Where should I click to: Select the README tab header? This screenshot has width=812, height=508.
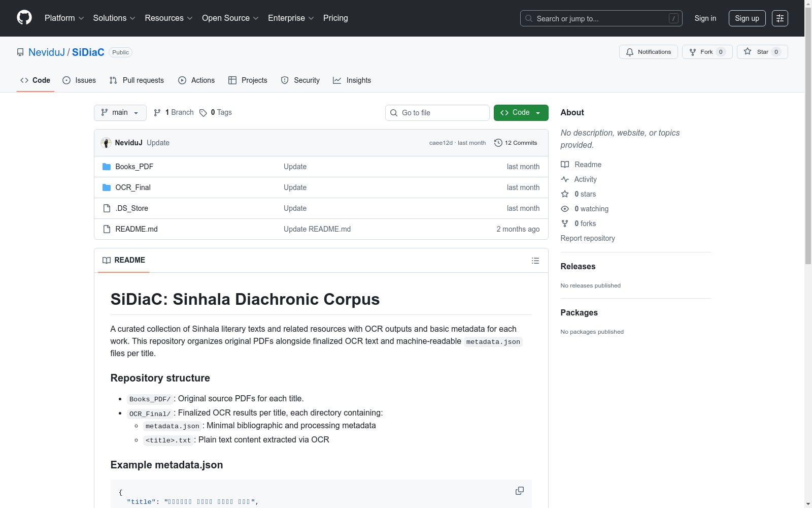124,260
